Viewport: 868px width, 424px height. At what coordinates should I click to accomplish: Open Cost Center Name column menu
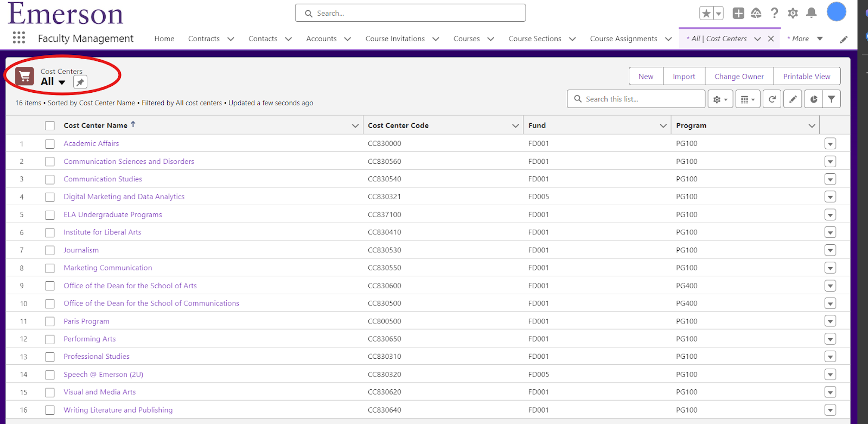(x=355, y=126)
